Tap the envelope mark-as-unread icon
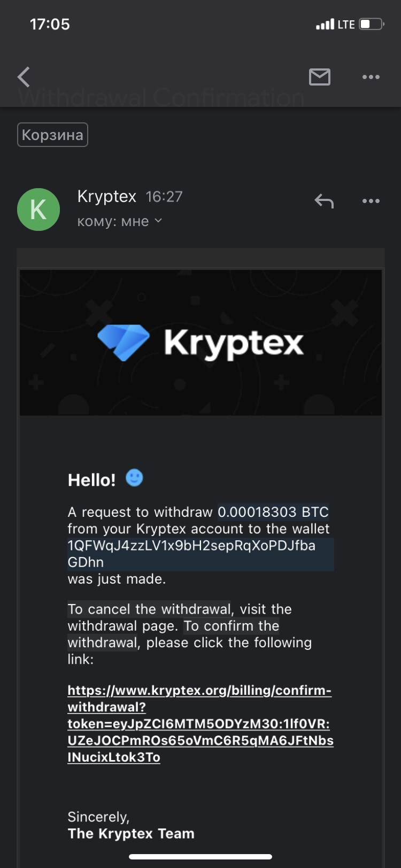Screen dimensions: 401x868 coord(320,77)
